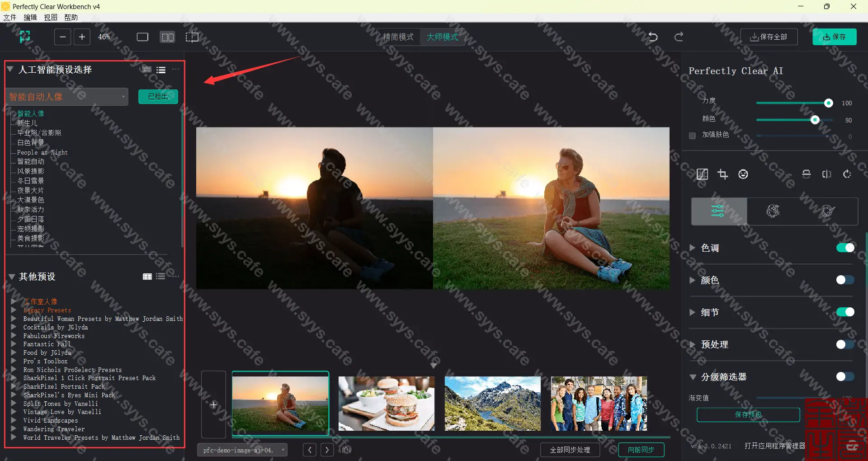Click the 力度 slider handle

[x=828, y=103]
